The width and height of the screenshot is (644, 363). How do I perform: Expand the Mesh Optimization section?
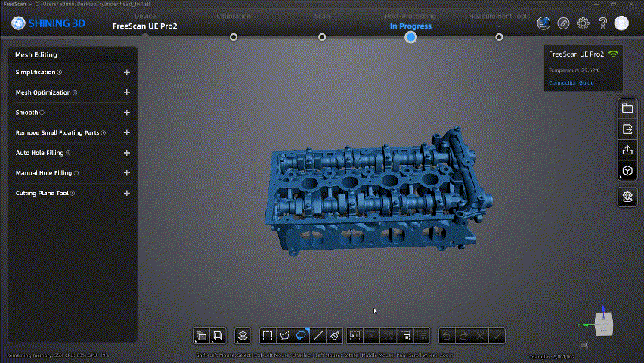[126, 92]
